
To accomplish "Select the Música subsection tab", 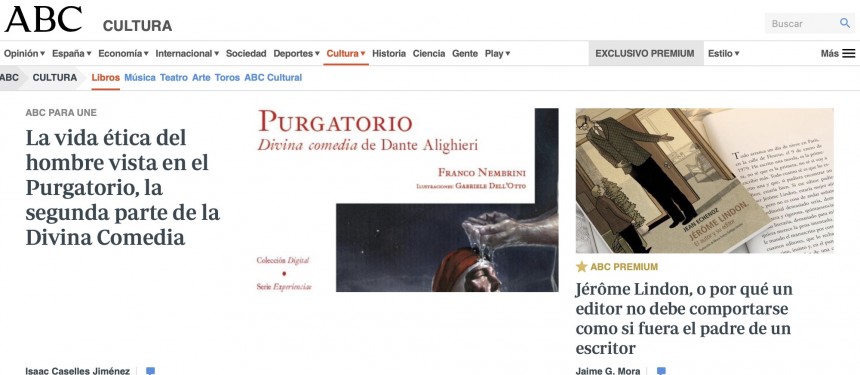I will click(140, 77).
